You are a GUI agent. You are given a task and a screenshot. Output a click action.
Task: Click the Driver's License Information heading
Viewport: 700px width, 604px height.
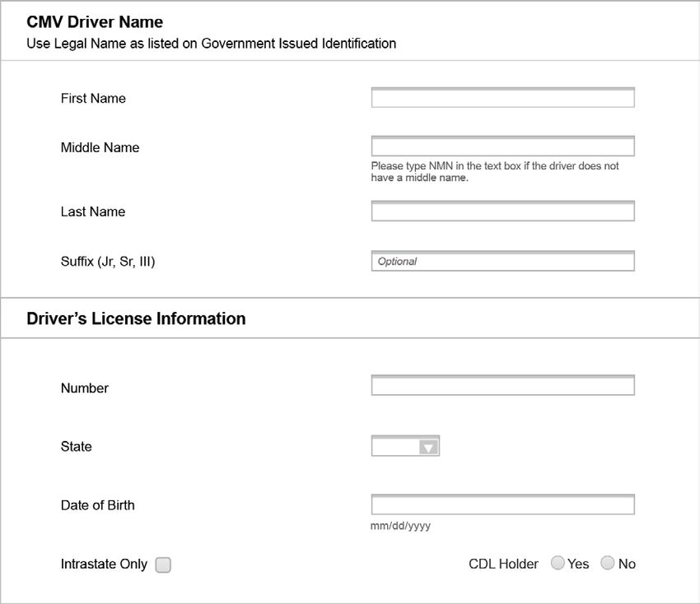click(x=136, y=318)
